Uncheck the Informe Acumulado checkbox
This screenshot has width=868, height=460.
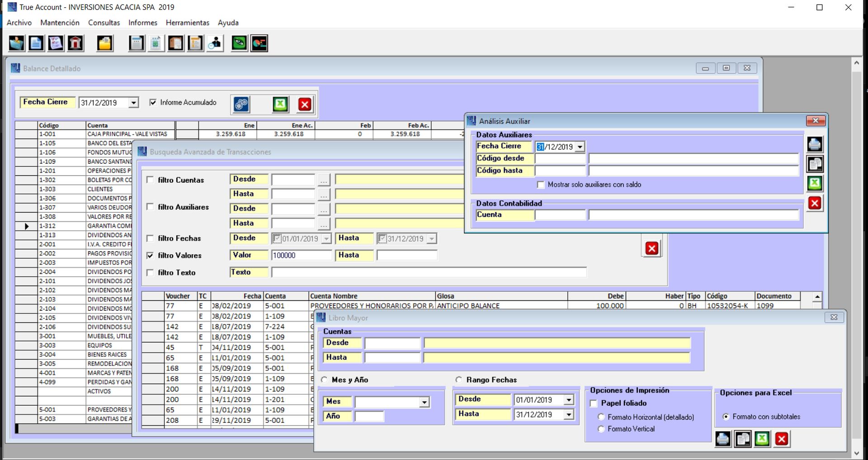(x=153, y=103)
